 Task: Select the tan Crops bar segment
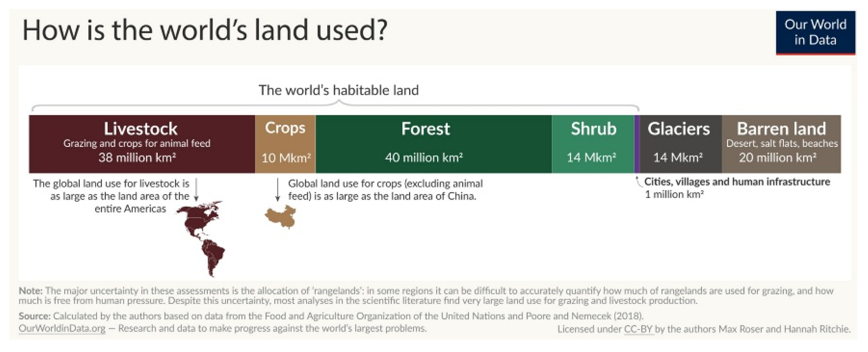click(x=285, y=144)
